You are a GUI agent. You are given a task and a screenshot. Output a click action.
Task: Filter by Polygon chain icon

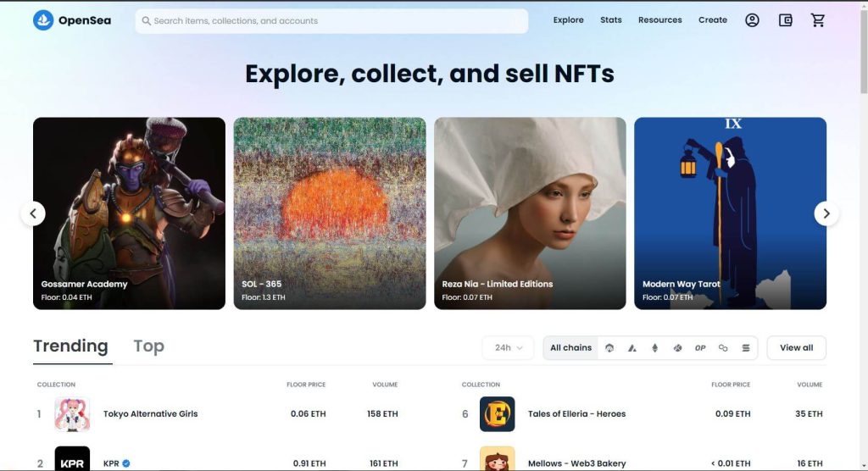(723, 348)
